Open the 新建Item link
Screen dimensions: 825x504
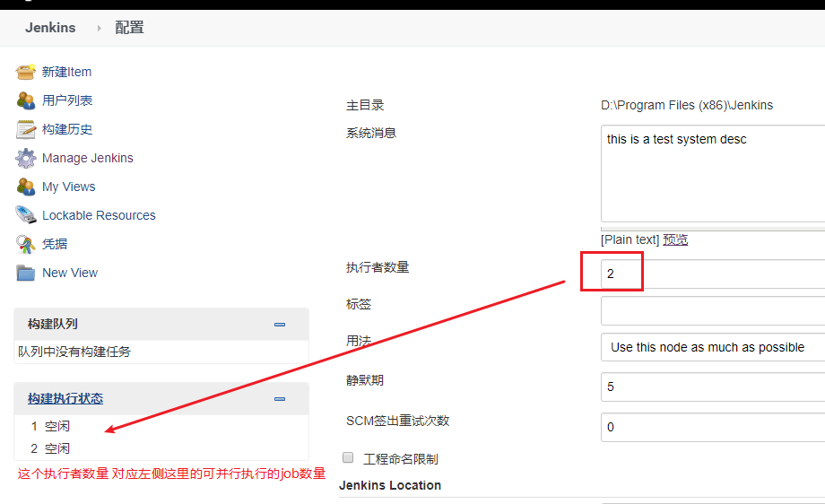pos(67,72)
